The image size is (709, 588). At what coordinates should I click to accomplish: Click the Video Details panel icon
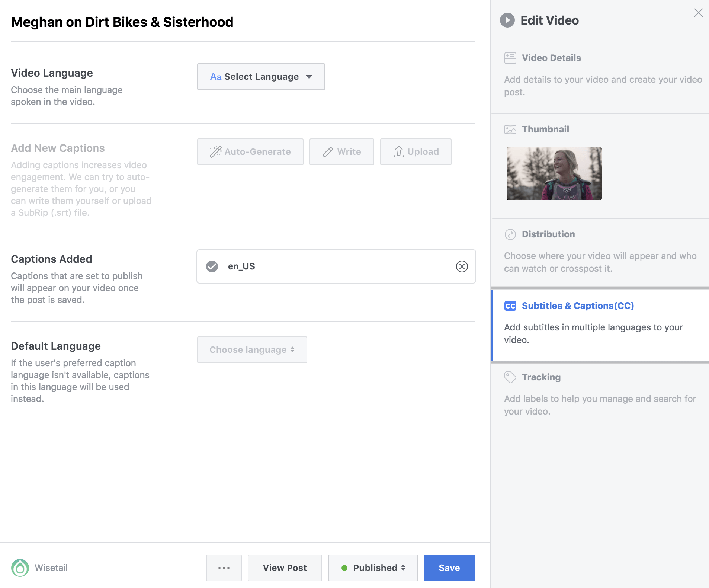coord(510,58)
